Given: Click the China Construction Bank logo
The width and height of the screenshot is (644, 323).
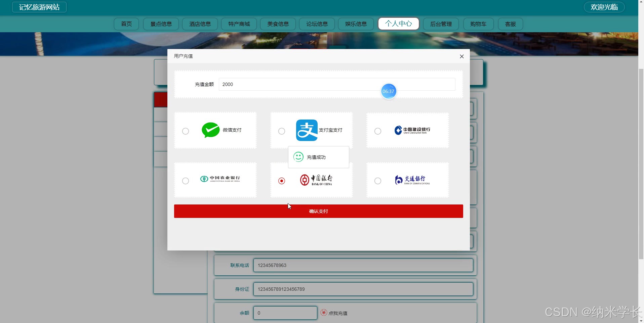Looking at the screenshot, I should 412,130.
